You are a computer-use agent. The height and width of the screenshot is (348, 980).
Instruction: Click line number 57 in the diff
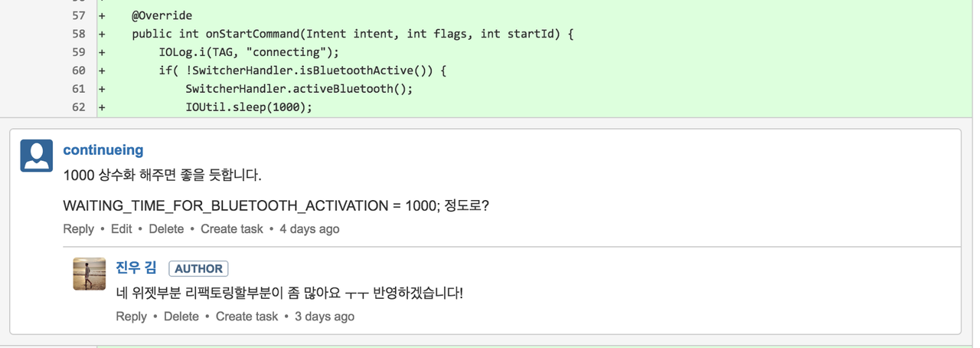(x=79, y=15)
